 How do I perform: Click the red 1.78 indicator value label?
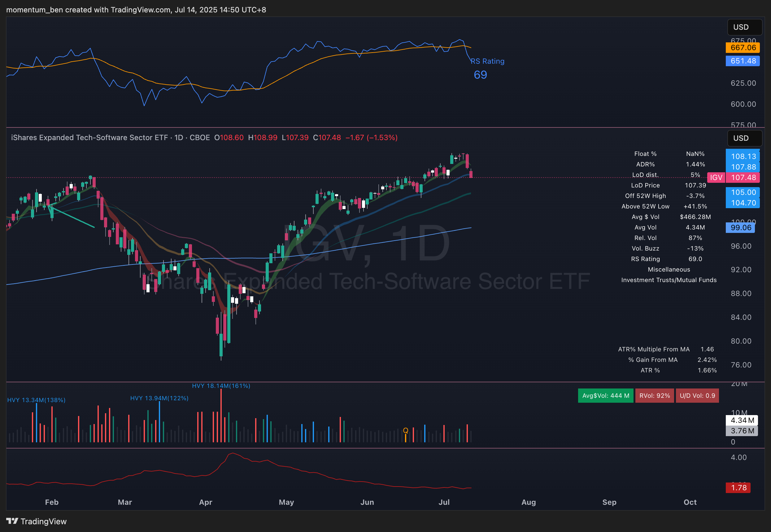(x=738, y=488)
